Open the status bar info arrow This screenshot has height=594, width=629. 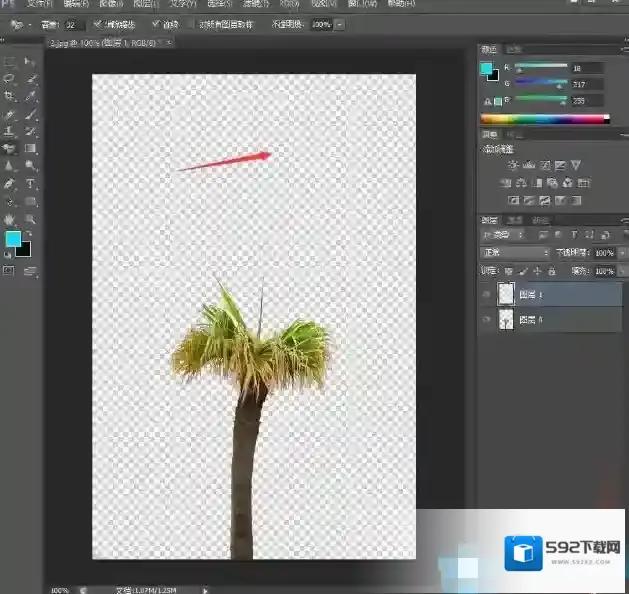[x=205, y=590]
